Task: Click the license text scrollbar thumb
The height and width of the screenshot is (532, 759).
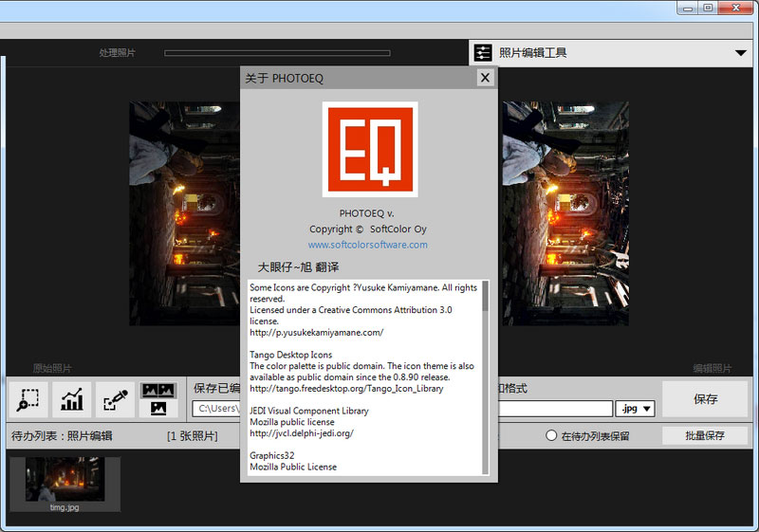Action: point(485,296)
